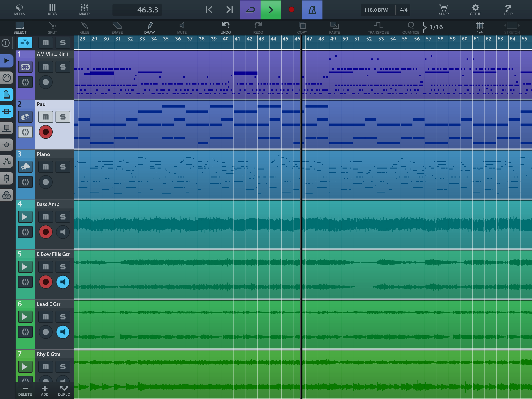The height and width of the screenshot is (399, 532).
Task: Select the Split tool
Action: [x=52, y=27]
